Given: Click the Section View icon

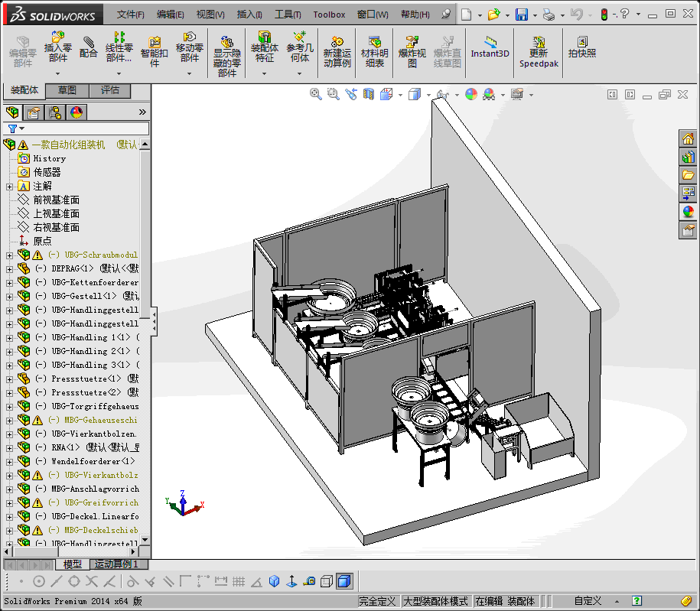Looking at the screenshot, I should 368,94.
